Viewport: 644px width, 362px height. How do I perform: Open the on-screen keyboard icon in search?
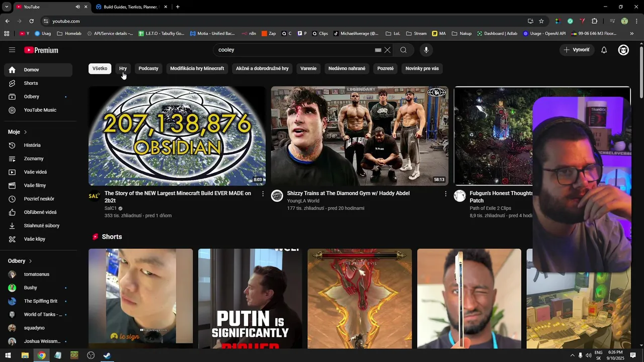378,50
